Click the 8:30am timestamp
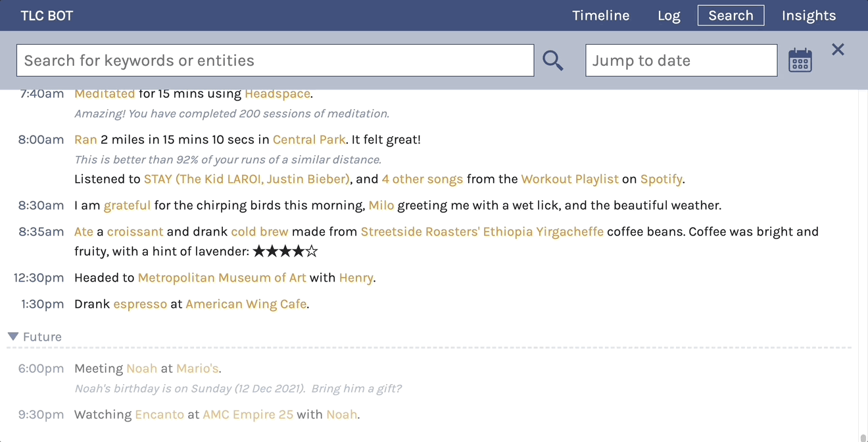868x442 pixels. tap(41, 205)
